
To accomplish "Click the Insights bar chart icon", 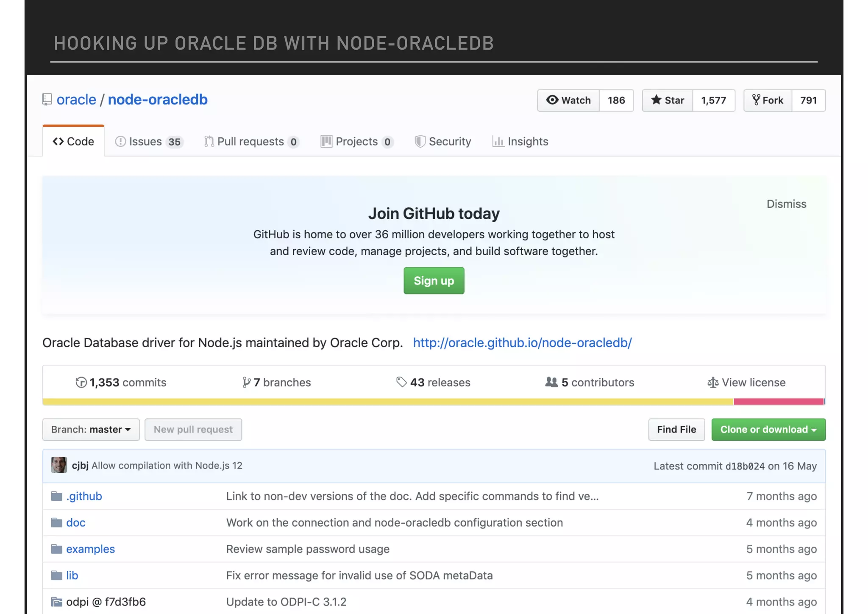I will coord(498,141).
